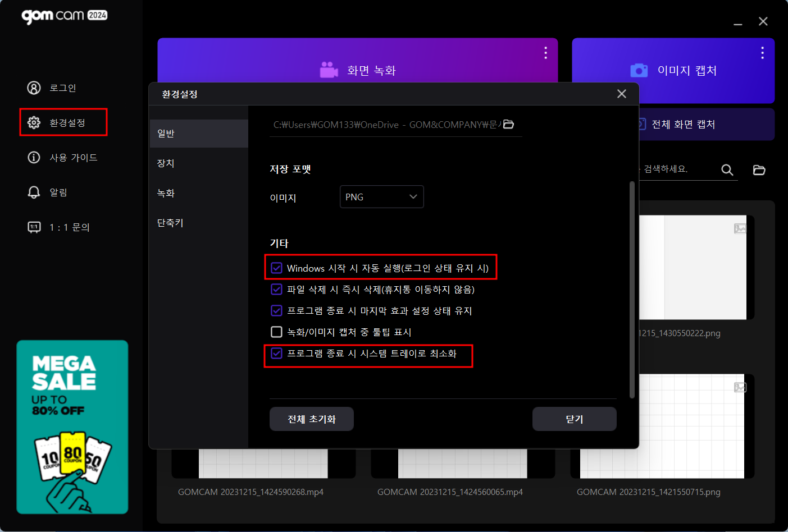Open the output folder icon beside search
This screenshot has height=532, width=788.
click(759, 170)
